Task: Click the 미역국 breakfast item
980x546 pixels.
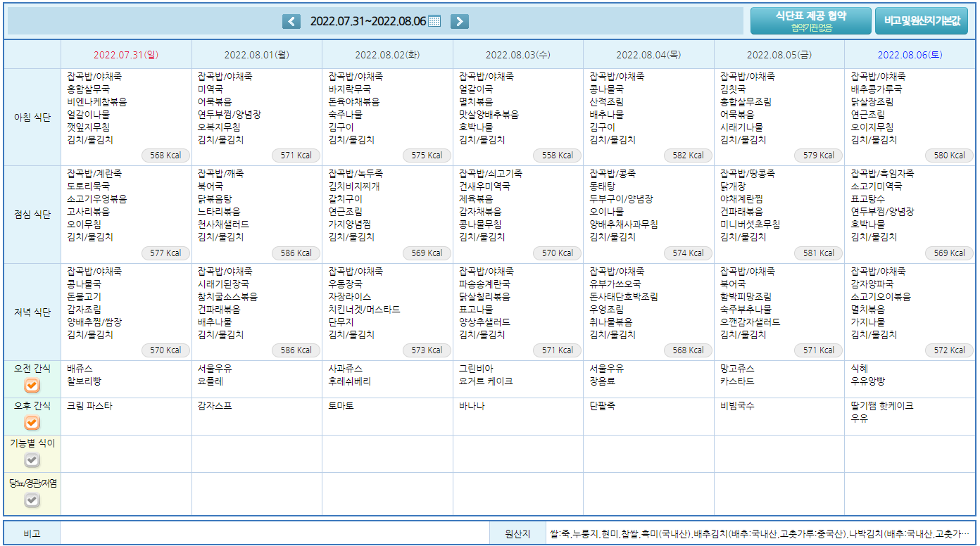Action: point(211,89)
